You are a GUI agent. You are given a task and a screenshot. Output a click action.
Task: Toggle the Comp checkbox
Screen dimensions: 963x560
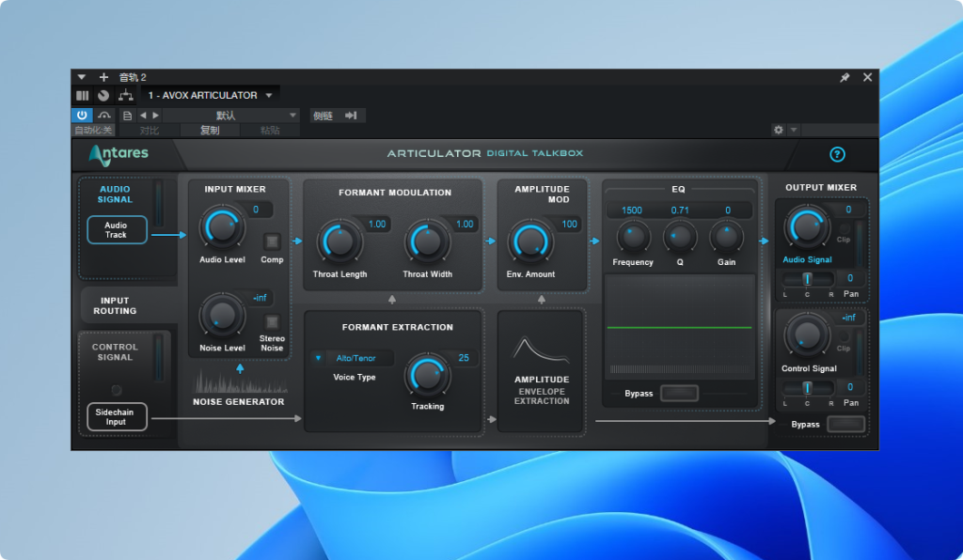(x=272, y=241)
